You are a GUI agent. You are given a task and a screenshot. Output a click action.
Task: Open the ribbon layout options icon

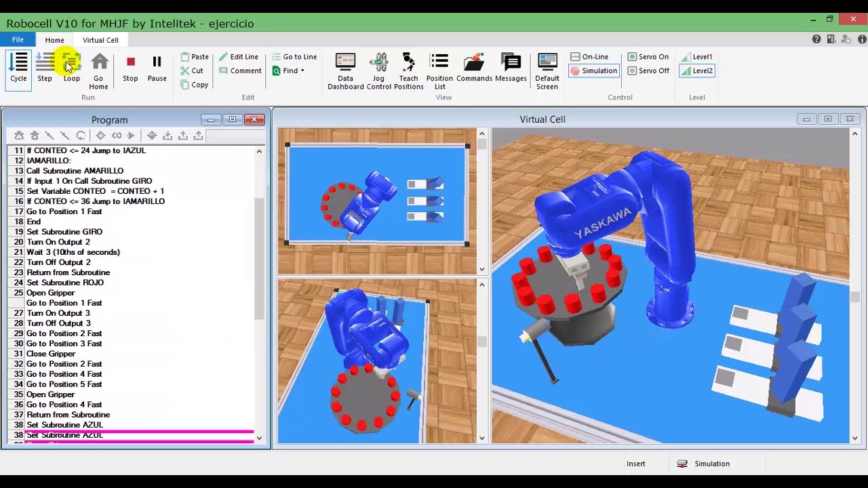point(831,39)
